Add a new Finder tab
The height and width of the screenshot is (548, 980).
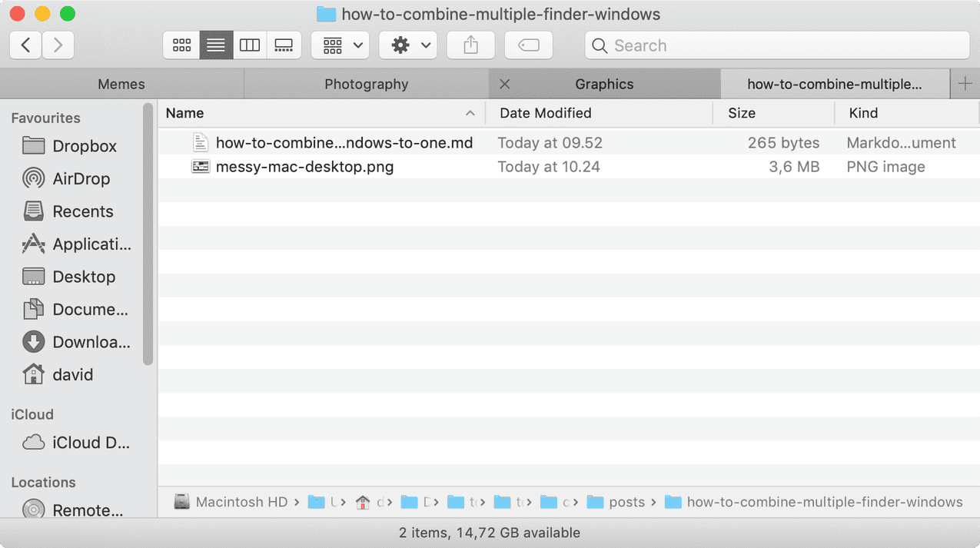[965, 85]
